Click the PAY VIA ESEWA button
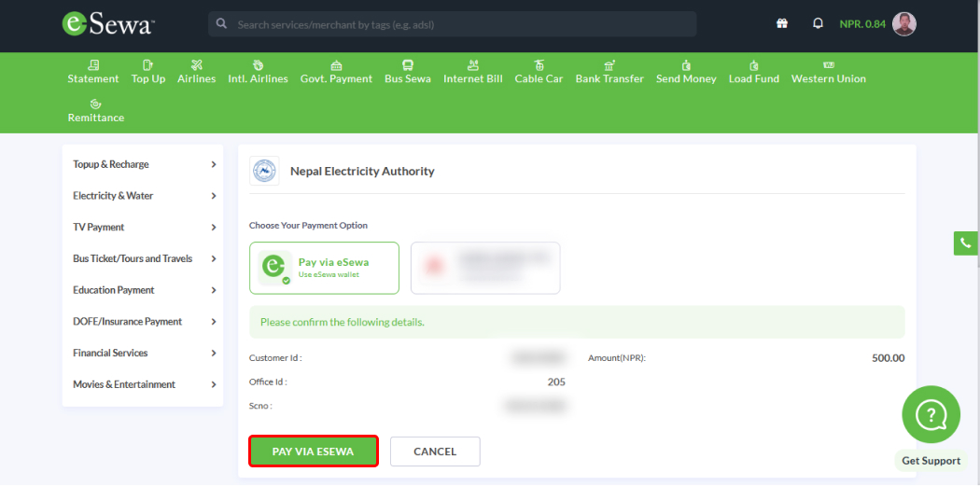The width and height of the screenshot is (980, 486). 313,451
